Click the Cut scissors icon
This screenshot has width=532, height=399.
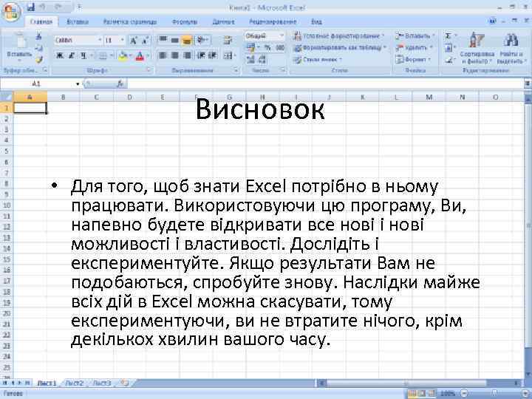(38, 36)
